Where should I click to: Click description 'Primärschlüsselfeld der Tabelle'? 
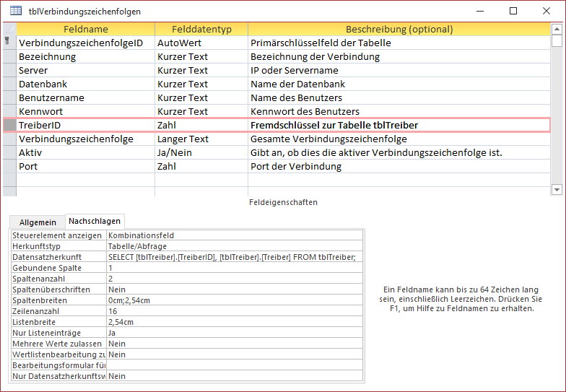pos(399,43)
